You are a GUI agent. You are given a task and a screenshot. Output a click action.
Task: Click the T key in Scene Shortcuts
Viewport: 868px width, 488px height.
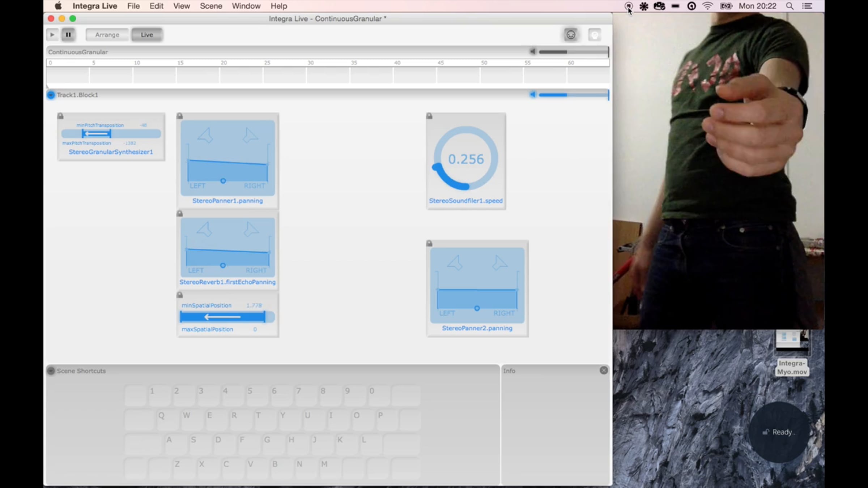[265, 420]
